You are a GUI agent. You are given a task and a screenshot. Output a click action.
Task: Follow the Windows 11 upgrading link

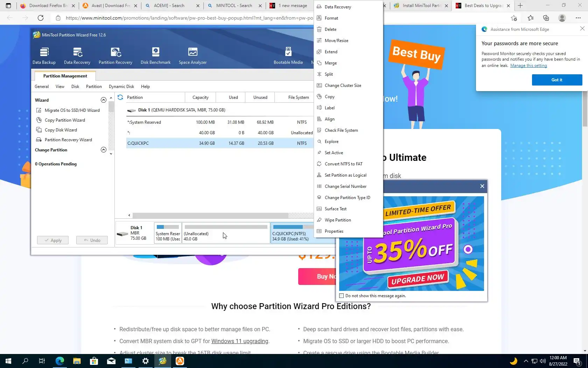tap(240, 341)
